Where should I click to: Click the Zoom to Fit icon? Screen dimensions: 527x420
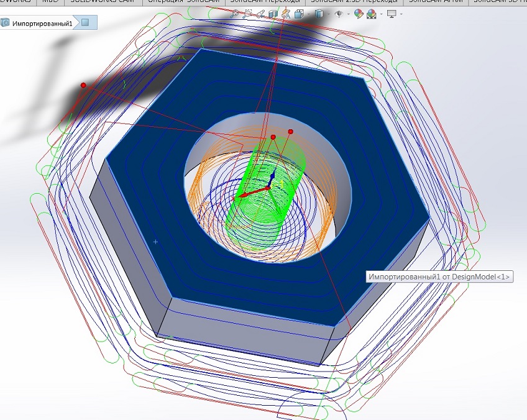point(235,14)
